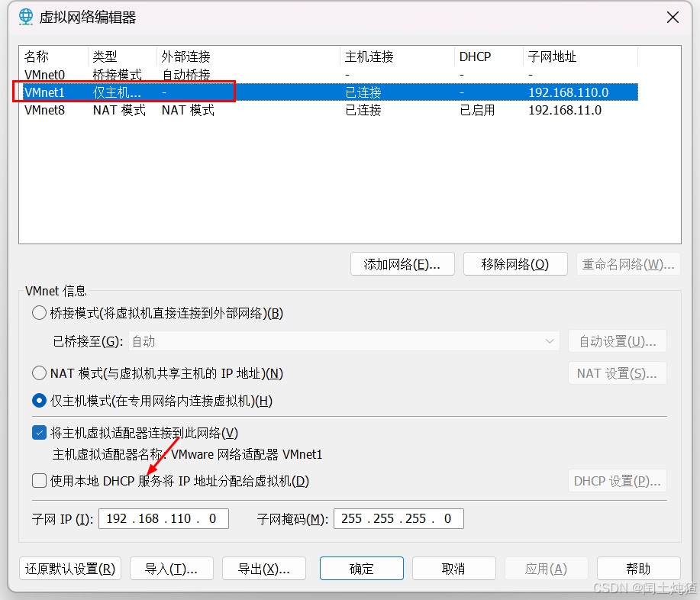Click the Virtual Network Editor globe icon

coord(26,17)
